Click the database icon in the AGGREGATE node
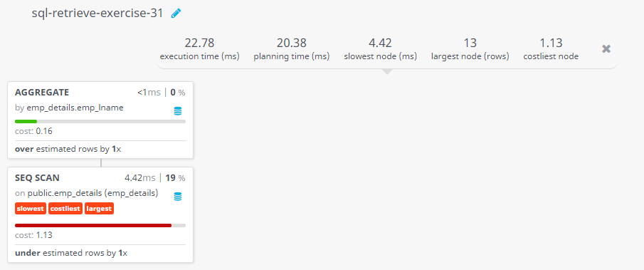The image size is (644, 270). 177,111
